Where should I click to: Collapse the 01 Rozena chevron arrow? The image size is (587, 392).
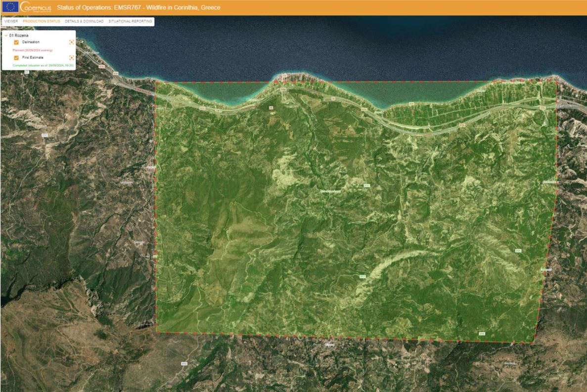pos(5,36)
